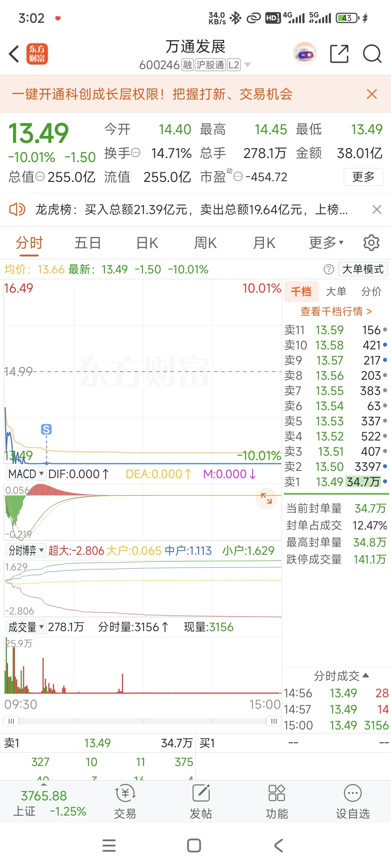
Task: Tap 跌停成交量 141.1万 value
Action: (370, 559)
